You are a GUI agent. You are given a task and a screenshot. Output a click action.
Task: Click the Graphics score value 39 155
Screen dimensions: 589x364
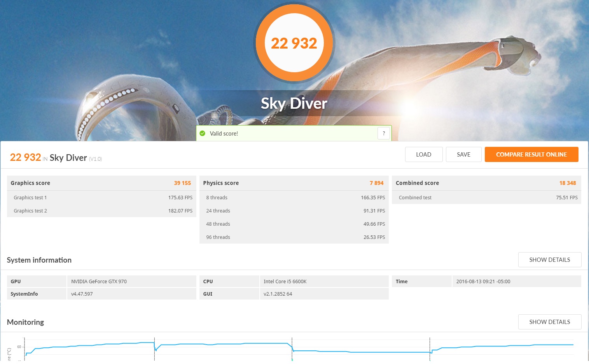pyautogui.click(x=182, y=183)
